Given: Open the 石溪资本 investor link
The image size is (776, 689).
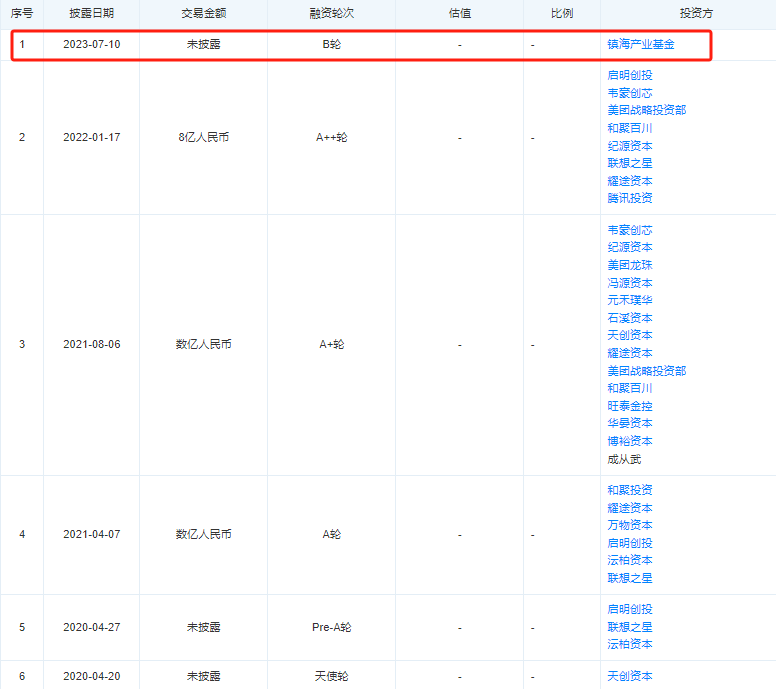Looking at the screenshot, I should pyautogui.click(x=630, y=318).
